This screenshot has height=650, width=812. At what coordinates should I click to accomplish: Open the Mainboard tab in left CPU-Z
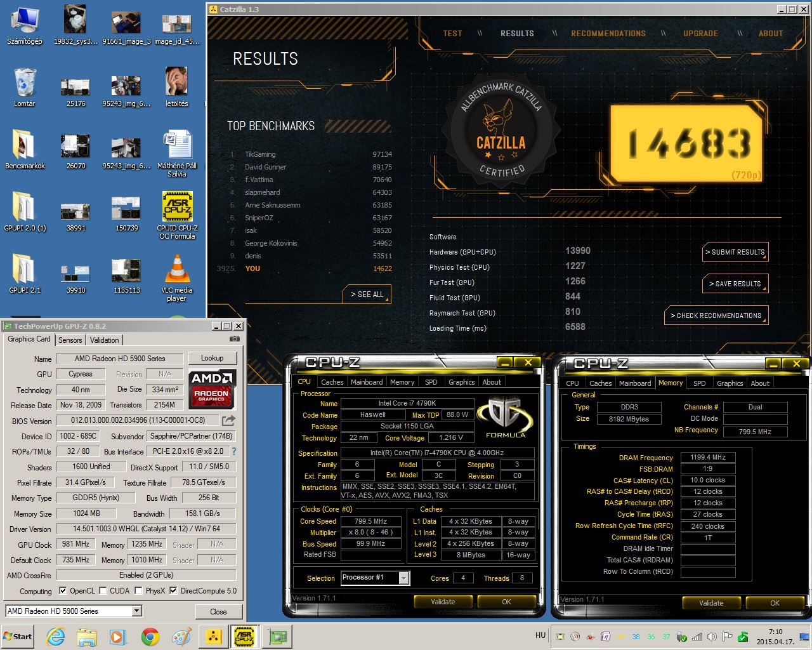coord(367,382)
